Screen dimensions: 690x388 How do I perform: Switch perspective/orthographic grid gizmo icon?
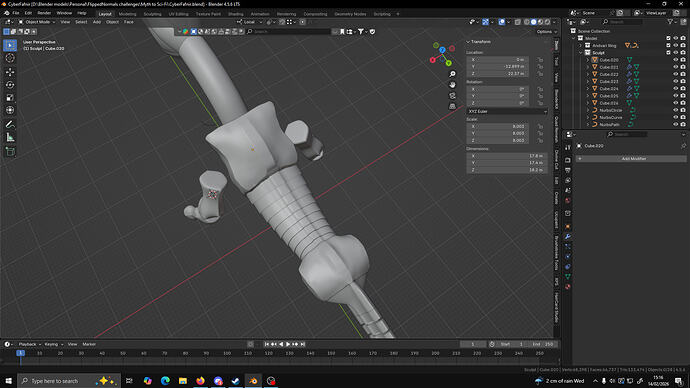click(452, 106)
